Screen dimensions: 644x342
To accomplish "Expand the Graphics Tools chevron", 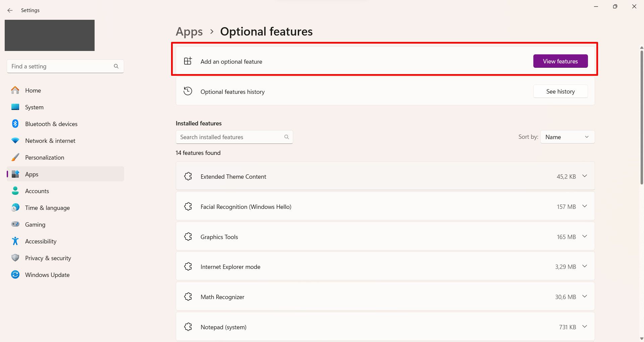I will pyautogui.click(x=585, y=236).
